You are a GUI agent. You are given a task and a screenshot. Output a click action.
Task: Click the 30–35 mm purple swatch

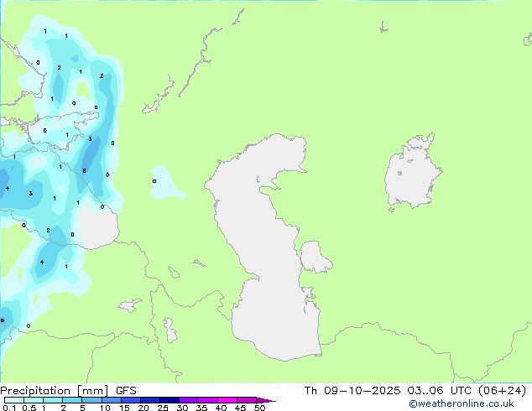[x=189, y=400]
